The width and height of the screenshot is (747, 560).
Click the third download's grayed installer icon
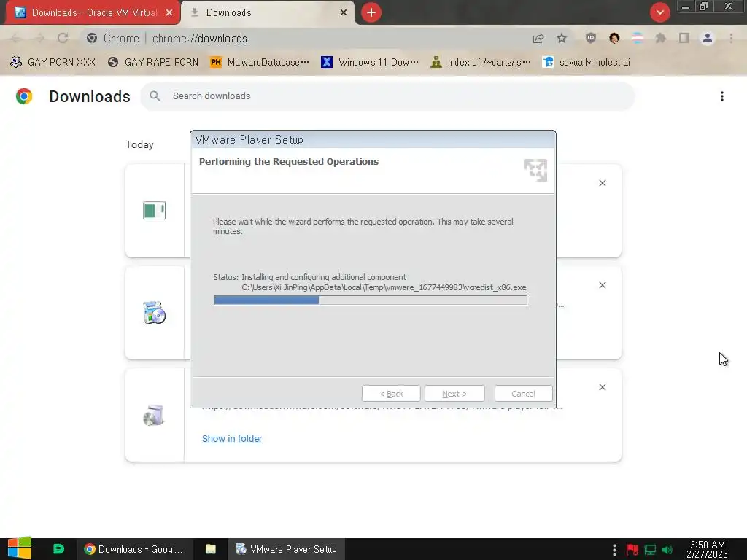[x=155, y=415]
